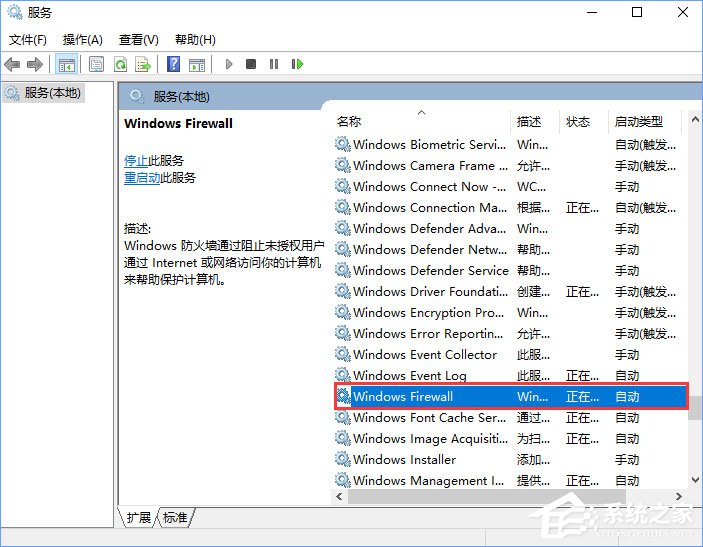Click gear icon of Windows Defender Service row

point(343,270)
